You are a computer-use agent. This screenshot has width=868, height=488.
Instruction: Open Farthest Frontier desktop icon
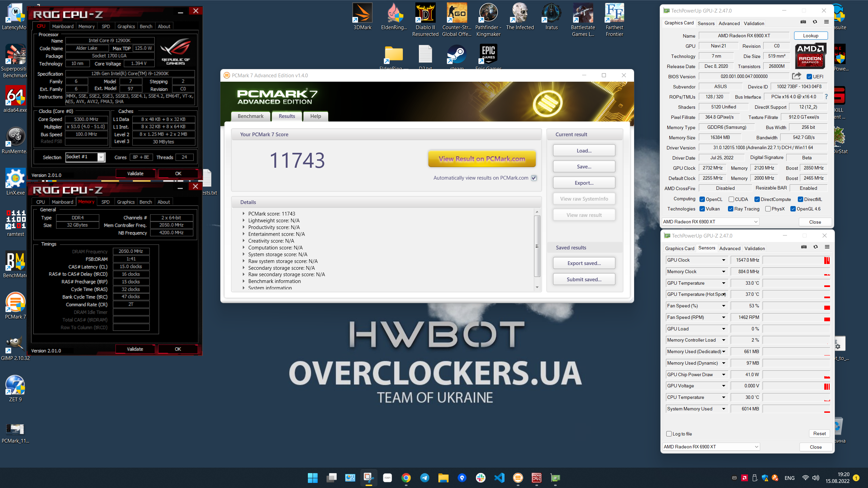(614, 20)
